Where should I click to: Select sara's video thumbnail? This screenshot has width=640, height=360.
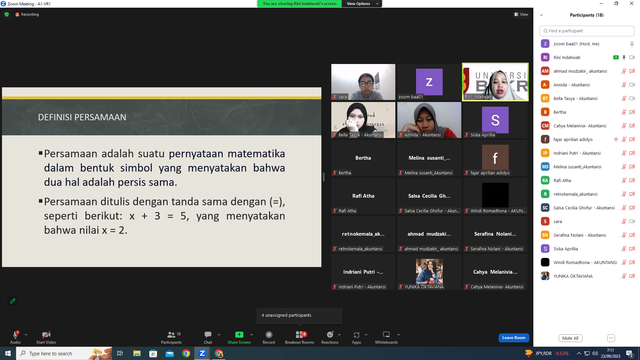(x=363, y=82)
